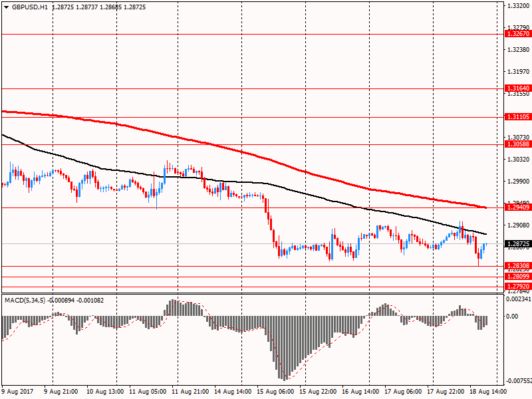Click the 0.002341 MACD scale value
This screenshot has width=532, height=399.
519,299
